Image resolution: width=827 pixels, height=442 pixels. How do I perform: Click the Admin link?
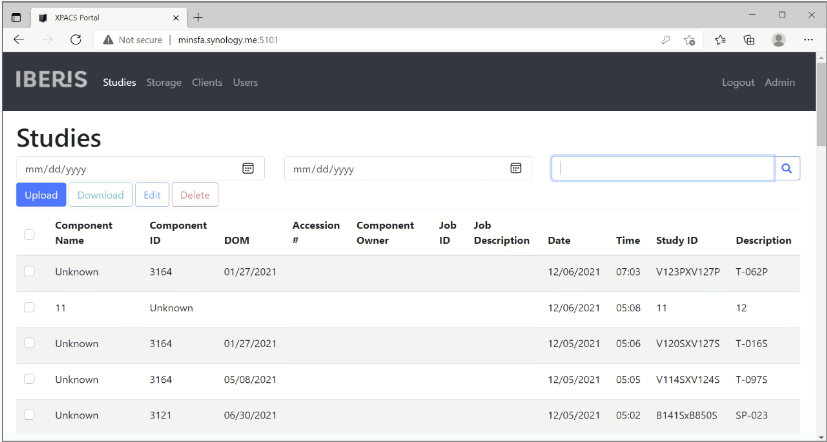pyautogui.click(x=780, y=82)
